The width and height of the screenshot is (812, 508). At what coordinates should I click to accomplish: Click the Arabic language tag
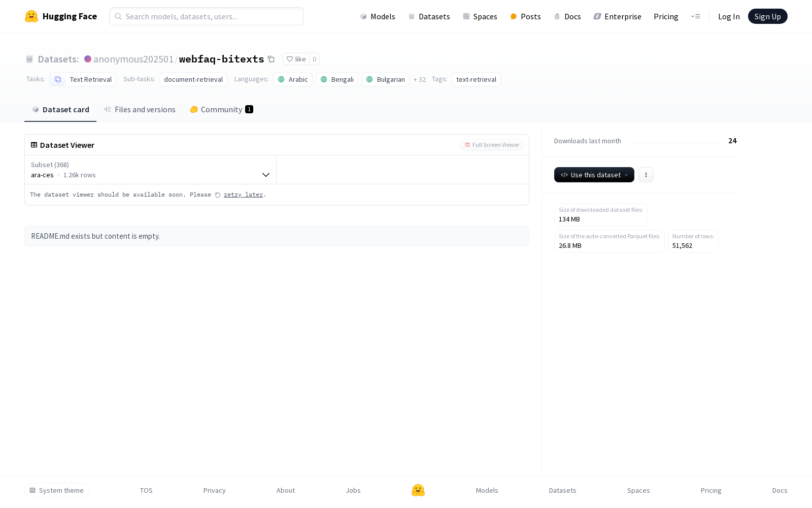(x=293, y=79)
